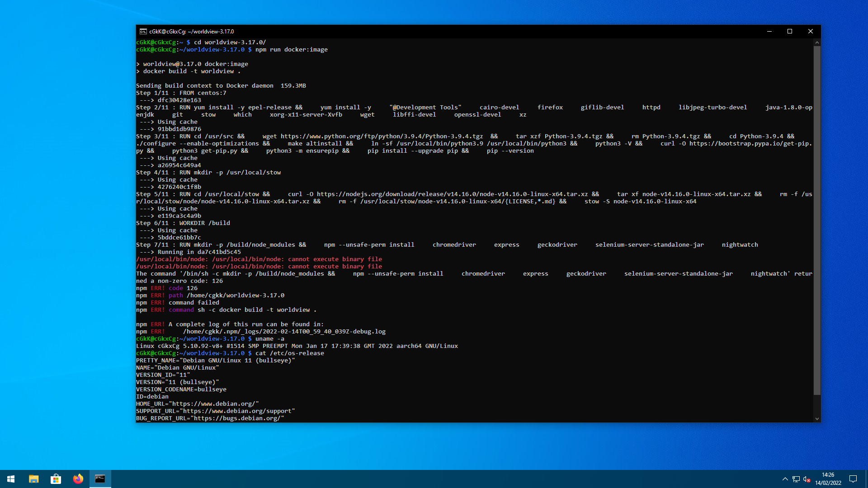This screenshot has height=488, width=868.
Task: Click the terminal vertical scrollbar thumb
Action: click(x=817, y=220)
